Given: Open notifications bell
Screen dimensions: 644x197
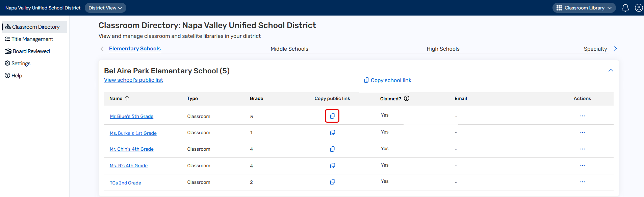Looking at the screenshot, I should point(625,8).
